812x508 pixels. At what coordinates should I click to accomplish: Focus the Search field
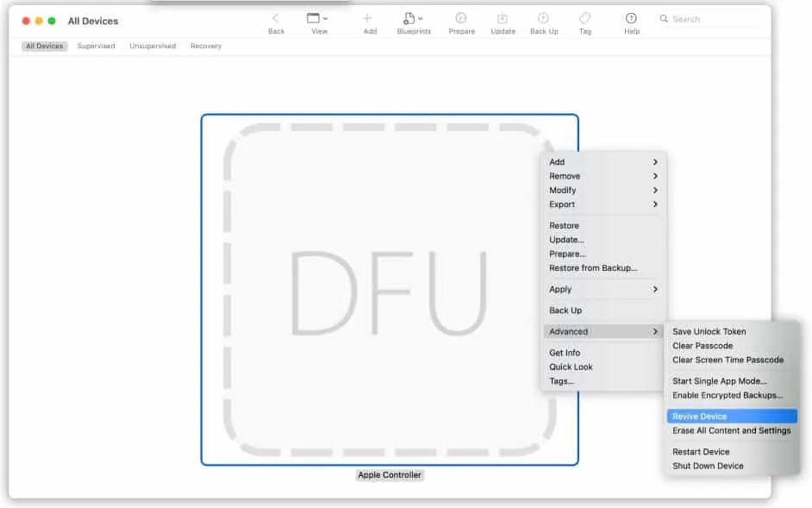709,19
